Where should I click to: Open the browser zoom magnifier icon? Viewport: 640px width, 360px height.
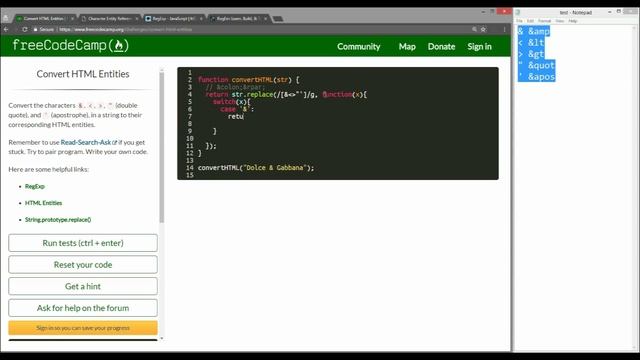tap(474, 29)
